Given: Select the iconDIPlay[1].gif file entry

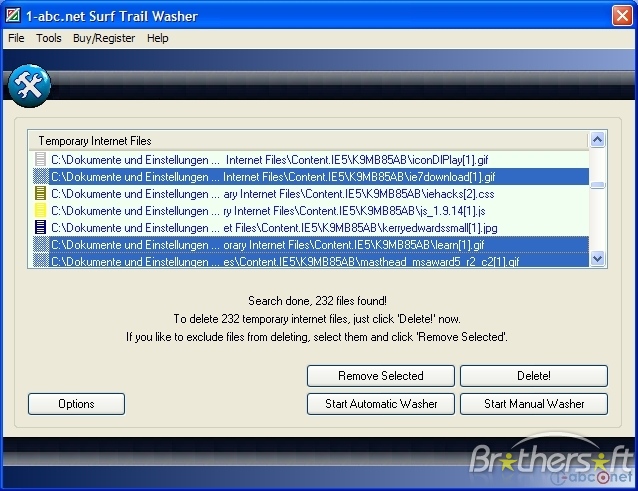Looking at the screenshot, I should pos(300,159).
